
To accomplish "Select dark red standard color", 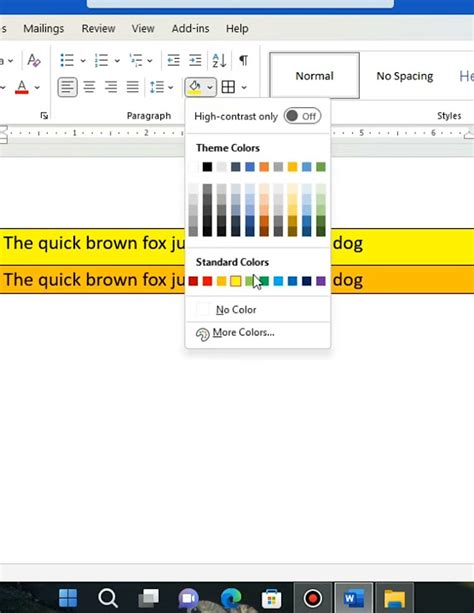I will [193, 281].
